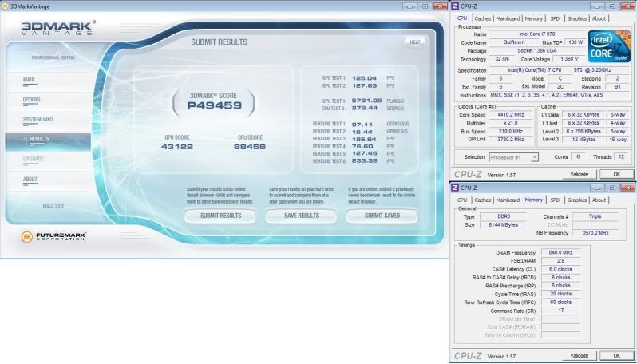The width and height of the screenshot is (637, 364).
Task: Open About tab in top CPU-Z window
Action: (x=599, y=18)
